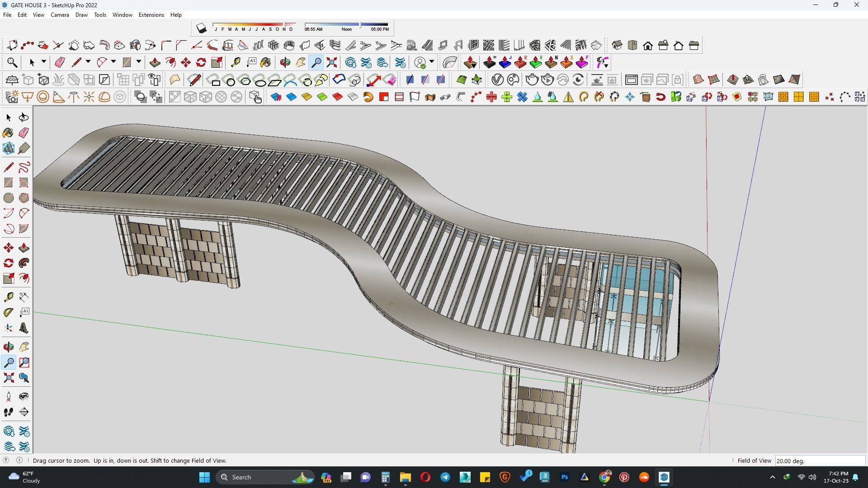Open the Camera menu

click(60, 15)
